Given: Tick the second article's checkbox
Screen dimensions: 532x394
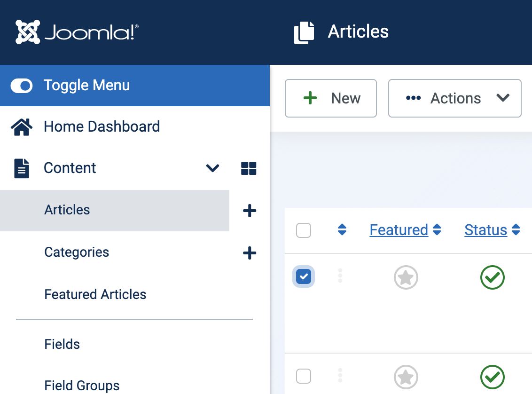Looking at the screenshot, I should tap(304, 376).
